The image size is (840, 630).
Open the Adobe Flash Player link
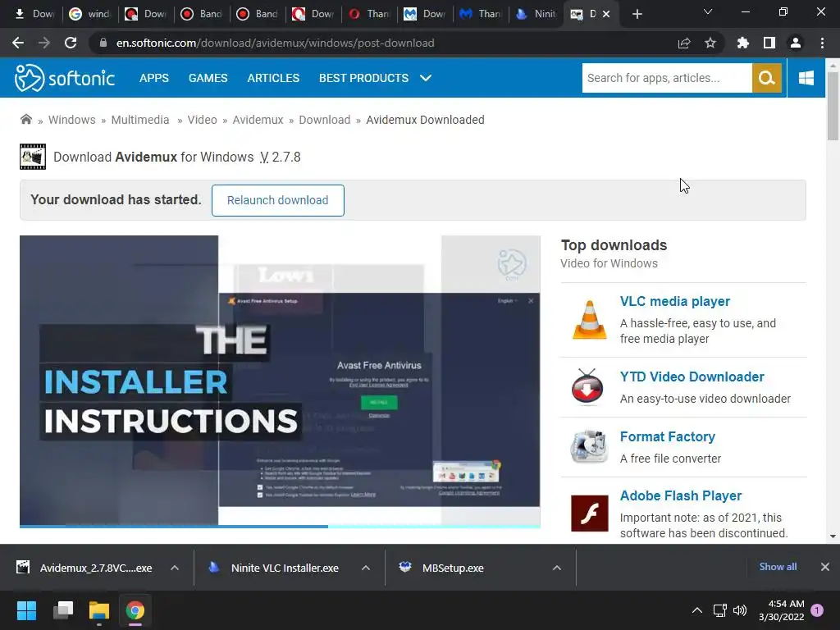pos(680,495)
